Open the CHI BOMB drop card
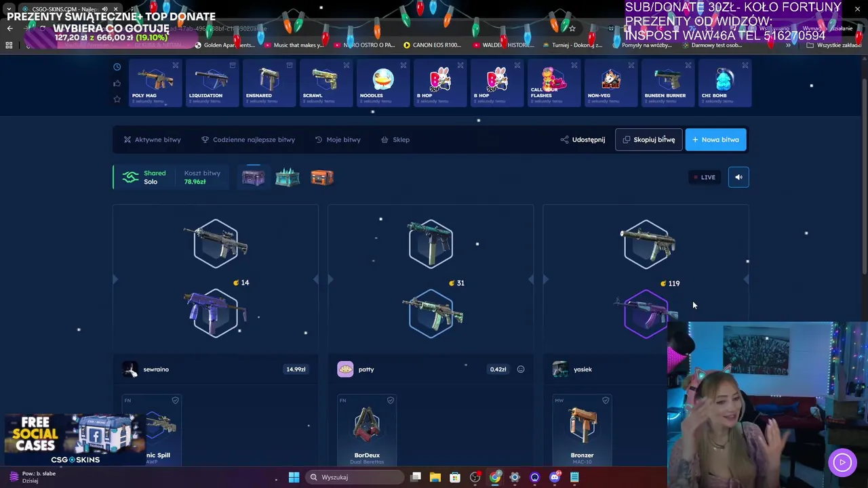868x488 pixels. 725,83
